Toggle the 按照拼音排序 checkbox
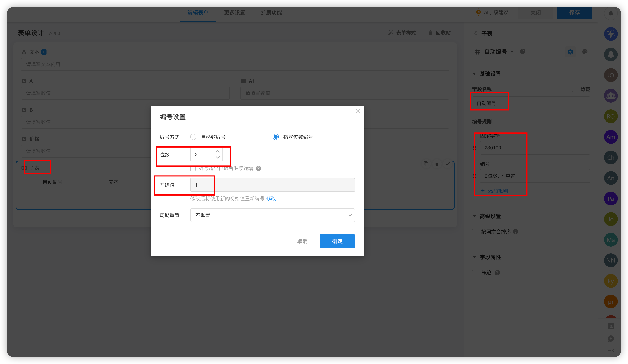The height and width of the screenshot is (364, 628). click(475, 232)
